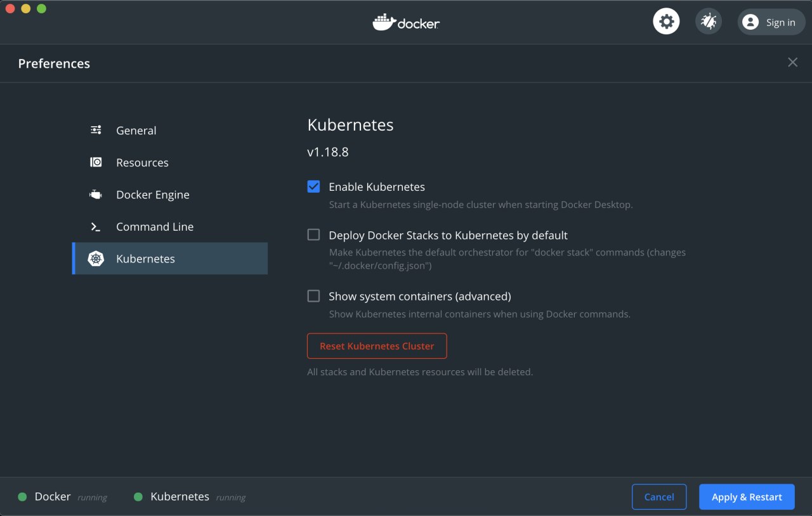Click the Kubernetes page heading

(350, 125)
